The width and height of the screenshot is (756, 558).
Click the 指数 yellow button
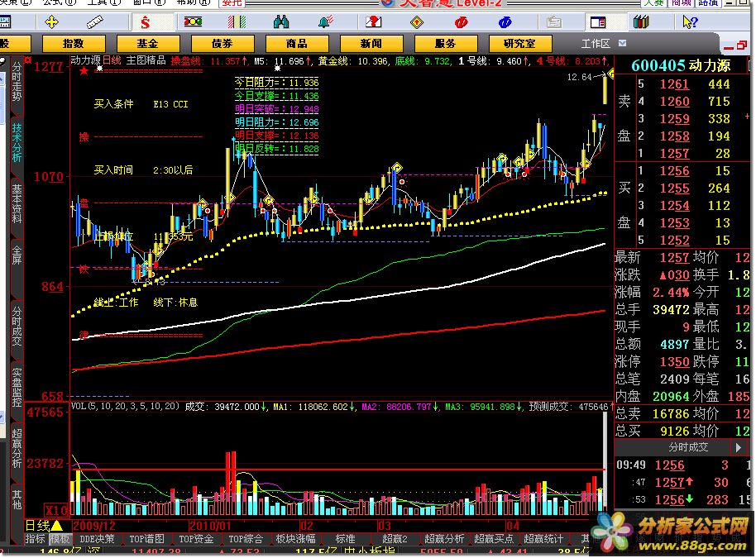tap(73, 43)
